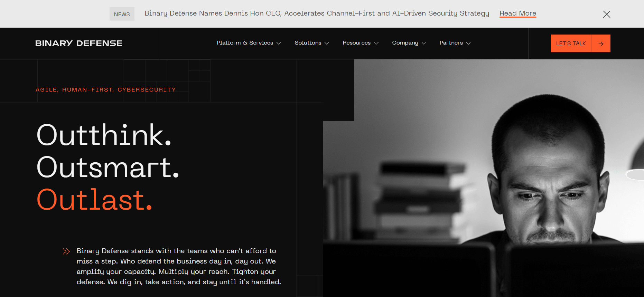Select the 'Agile, Human-First, Cybersecurity' tagline
The width and height of the screenshot is (644, 297).
(106, 90)
